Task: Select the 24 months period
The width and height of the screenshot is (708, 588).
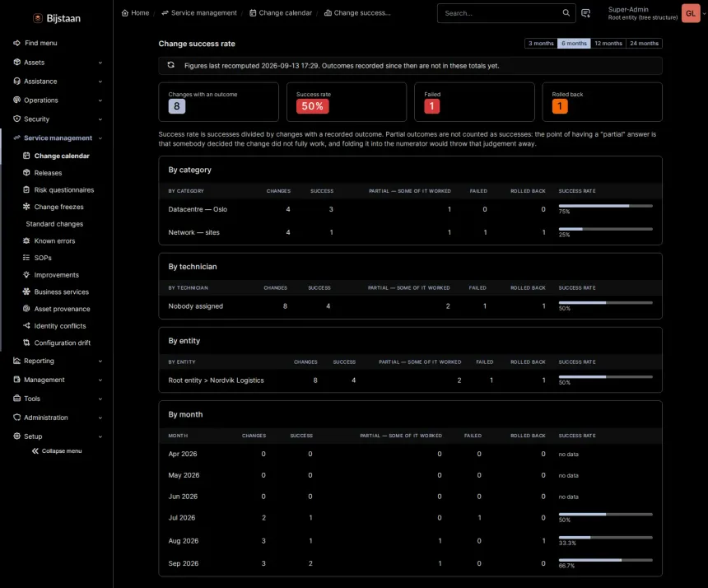Action: coord(645,44)
